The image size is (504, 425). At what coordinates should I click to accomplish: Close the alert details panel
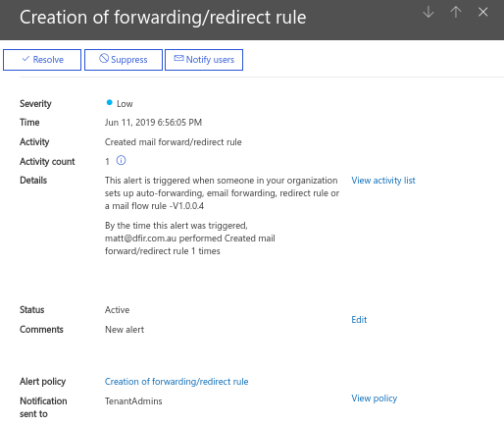[482, 12]
